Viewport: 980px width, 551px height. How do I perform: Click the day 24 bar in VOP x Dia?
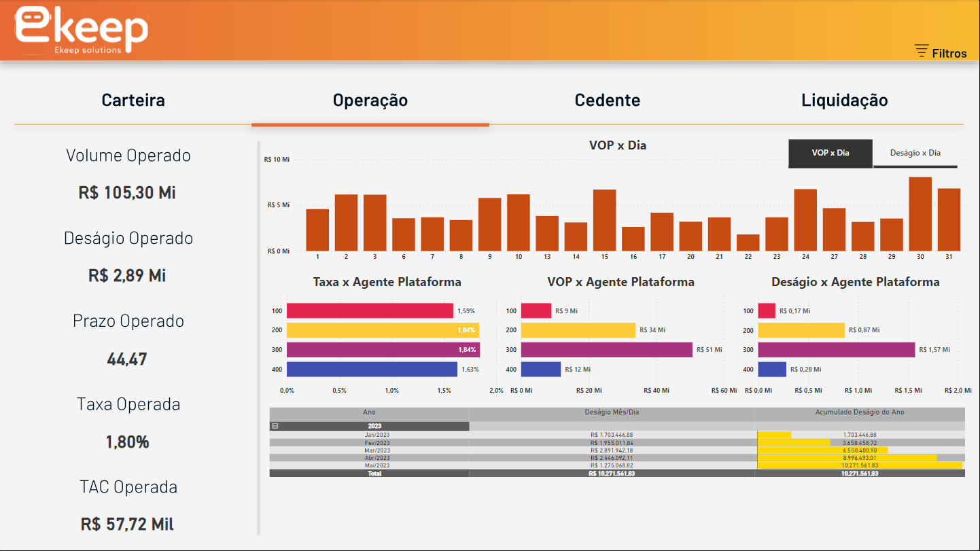[x=805, y=220]
